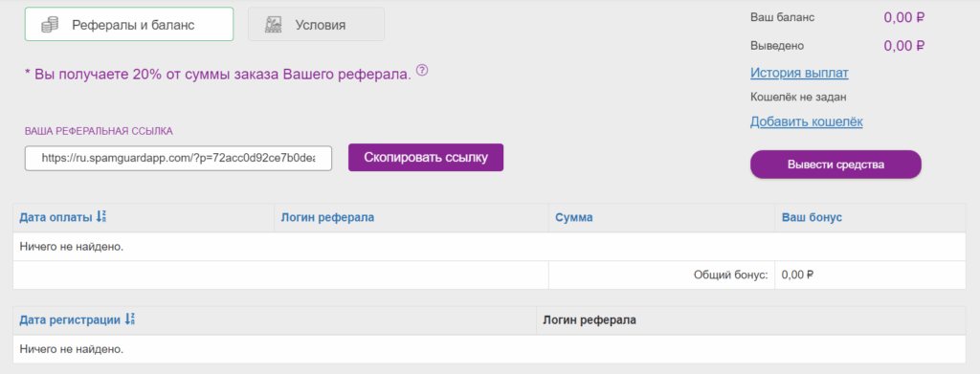
Task: Sort by Логин реферала in payments table
Action: (327, 217)
